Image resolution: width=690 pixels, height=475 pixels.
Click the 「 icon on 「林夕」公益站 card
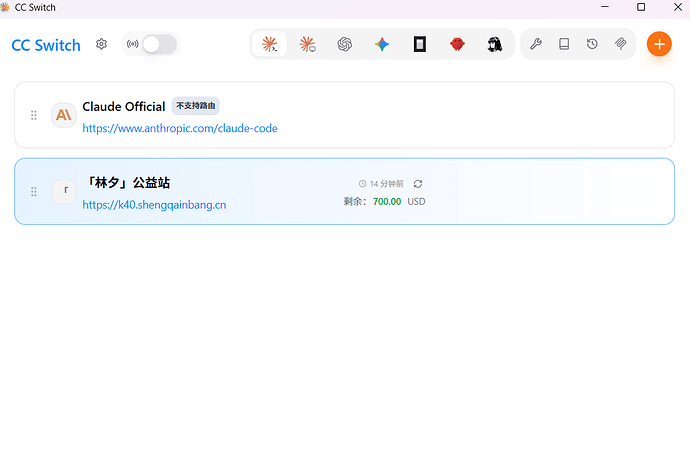[64, 191]
